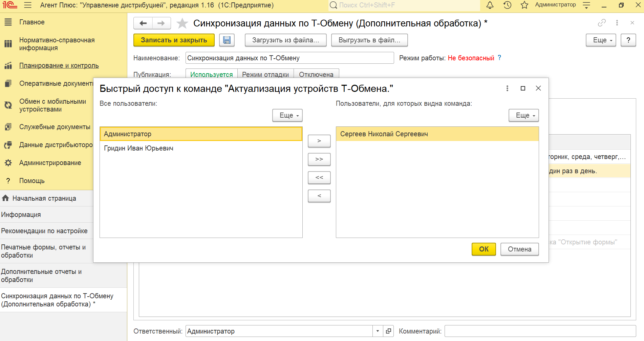The image size is (644, 341).
Task: Open Помощь question mark icon
Action: (x=8, y=181)
